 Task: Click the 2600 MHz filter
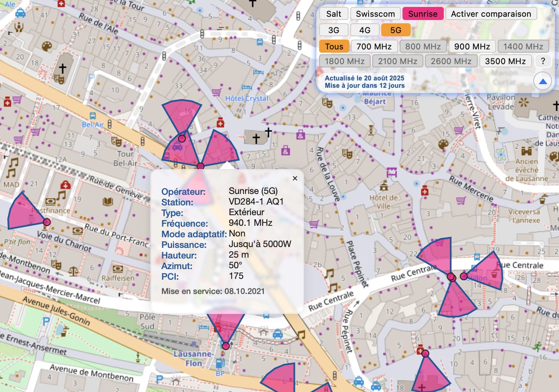pos(451,61)
